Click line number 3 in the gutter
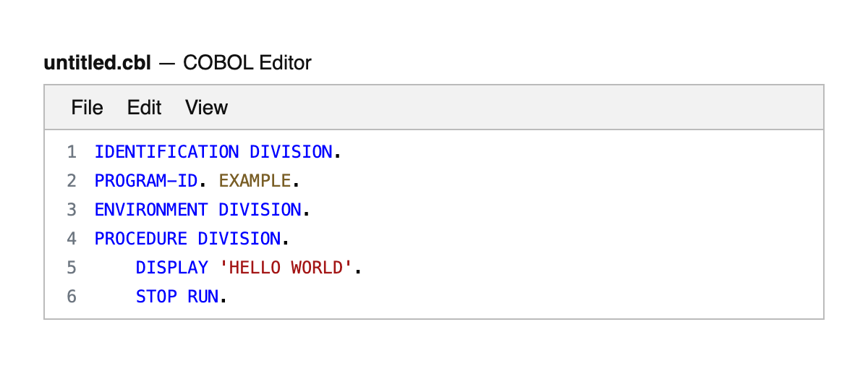 (x=71, y=210)
